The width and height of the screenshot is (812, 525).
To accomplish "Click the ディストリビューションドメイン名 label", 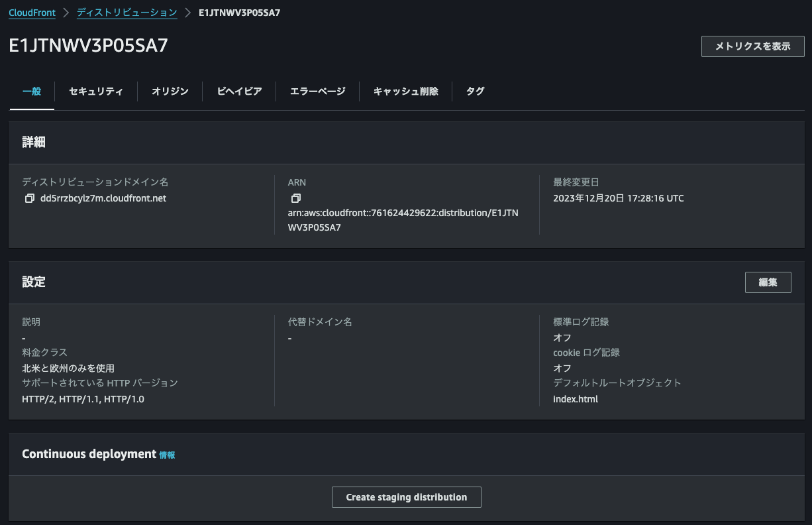I will [x=95, y=182].
